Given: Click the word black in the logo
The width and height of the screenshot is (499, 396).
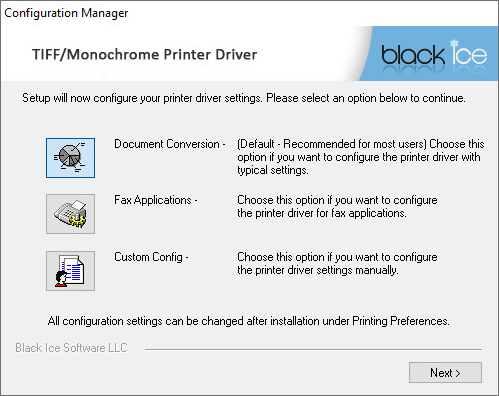Looking at the screenshot, I should pyautogui.click(x=413, y=55).
